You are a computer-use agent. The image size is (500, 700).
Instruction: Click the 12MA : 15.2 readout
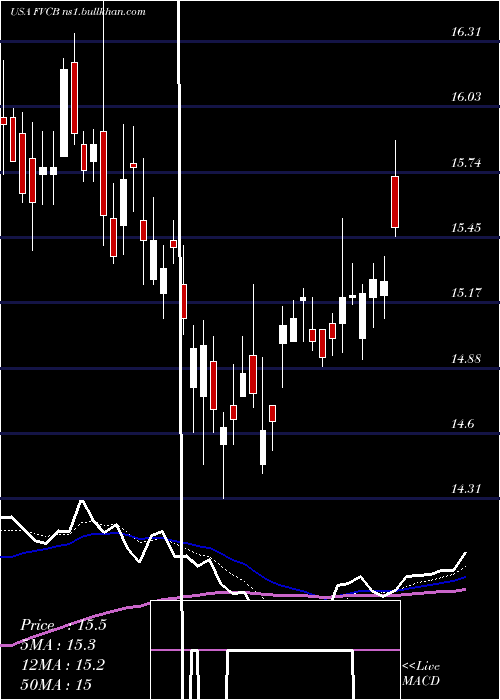tap(62, 665)
